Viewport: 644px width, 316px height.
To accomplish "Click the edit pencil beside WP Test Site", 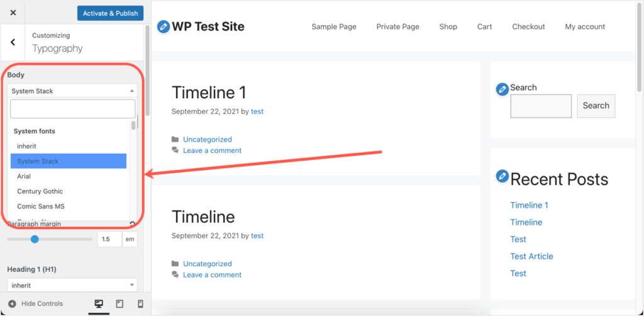I will click(164, 26).
